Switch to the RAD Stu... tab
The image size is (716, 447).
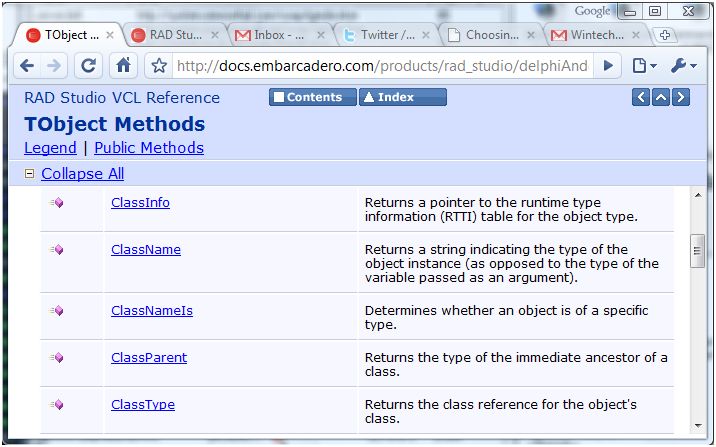coord(169,35)
